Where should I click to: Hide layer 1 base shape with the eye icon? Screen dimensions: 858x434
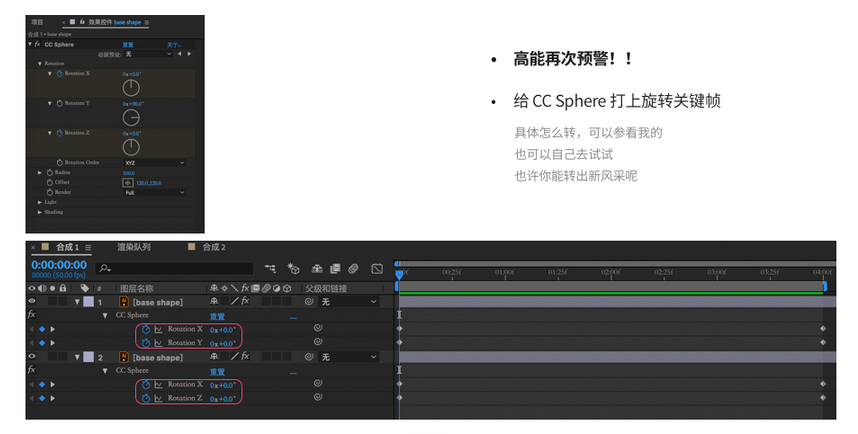(x=32, y=301)
